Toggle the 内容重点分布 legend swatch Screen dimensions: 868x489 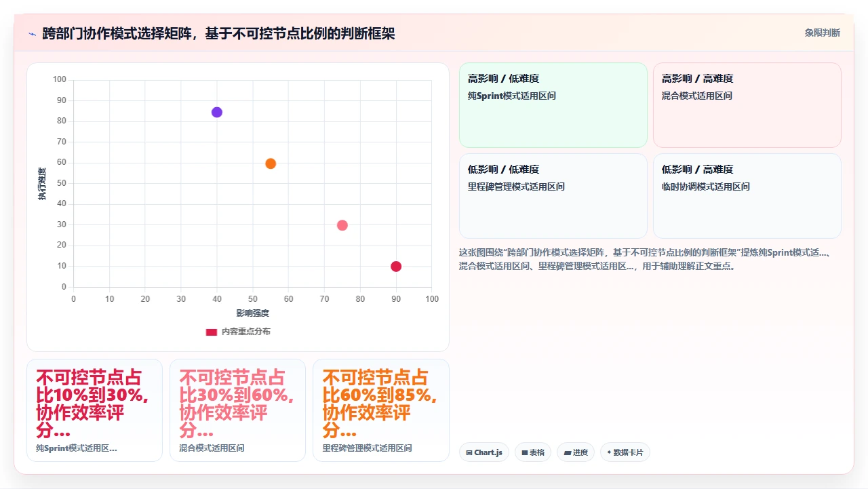coord(212,332)
